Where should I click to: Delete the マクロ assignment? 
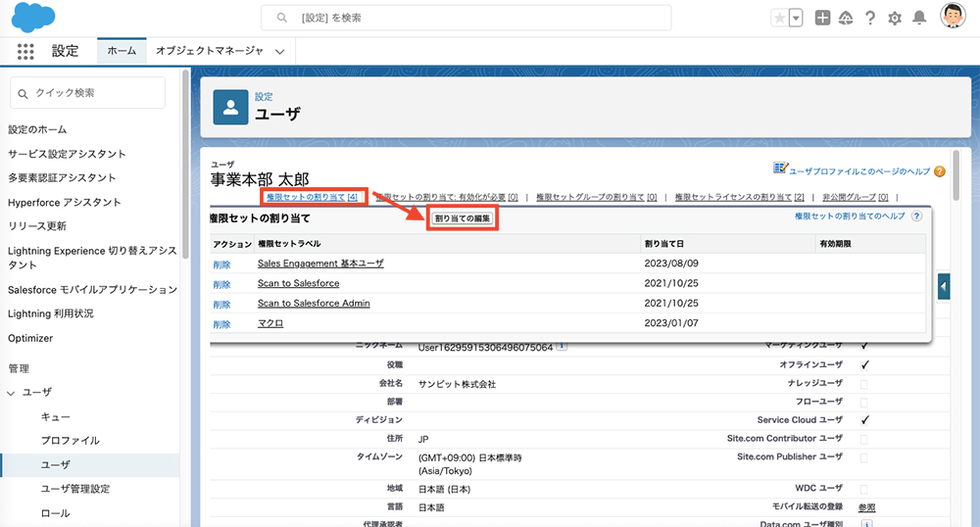click(x=221, y=324)
